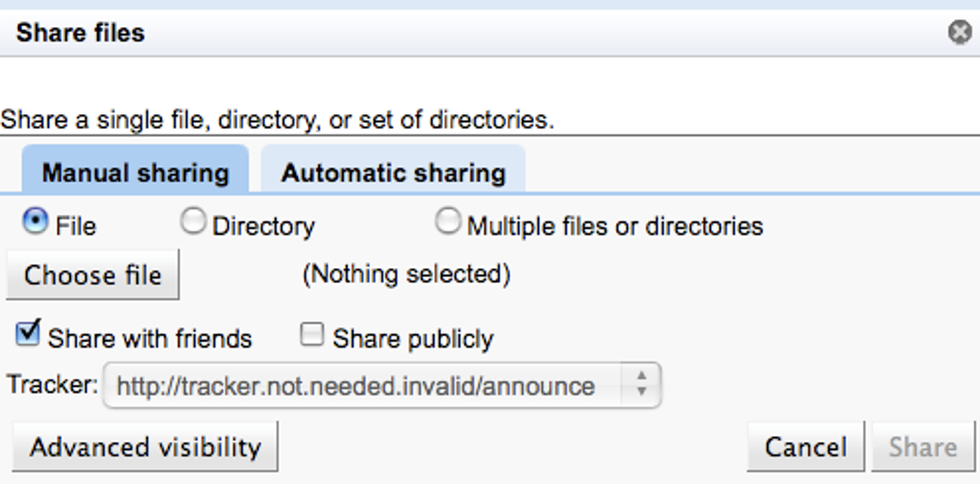Image resolution: width=980 pixels, height=484 pixels.
Task: Click the Choose file button
Action: pyautogui.click(x=92, y=276)
